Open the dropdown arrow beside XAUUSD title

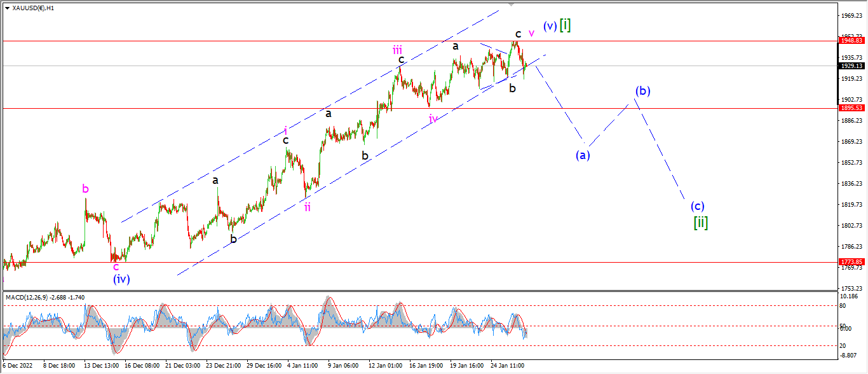tap(7, 8)
